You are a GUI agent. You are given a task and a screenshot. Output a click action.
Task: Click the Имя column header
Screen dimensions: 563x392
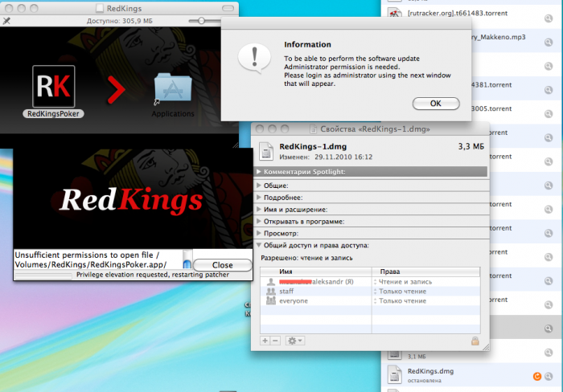click(x=316, y=272)
